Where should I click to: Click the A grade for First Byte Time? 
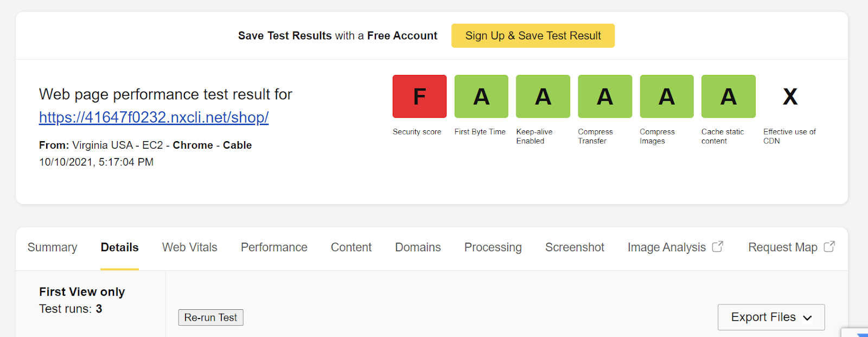coord(481,96)
